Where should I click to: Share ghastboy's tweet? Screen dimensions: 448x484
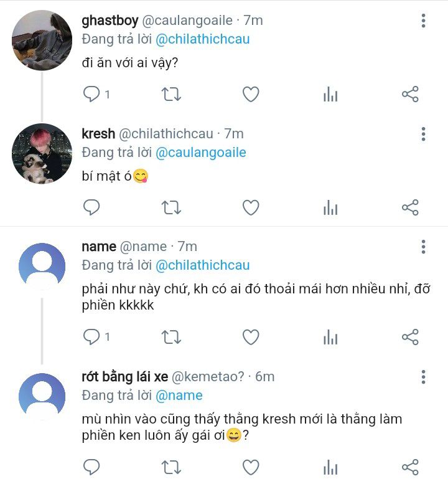pos(410,94)
